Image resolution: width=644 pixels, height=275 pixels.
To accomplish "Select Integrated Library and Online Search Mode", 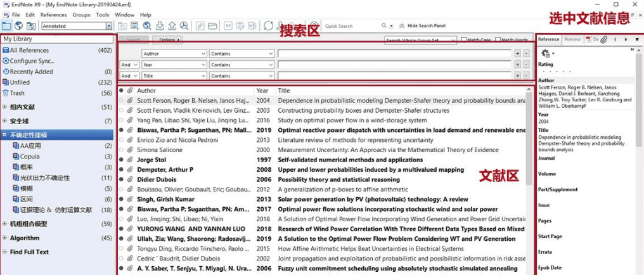I will (31, 26).
